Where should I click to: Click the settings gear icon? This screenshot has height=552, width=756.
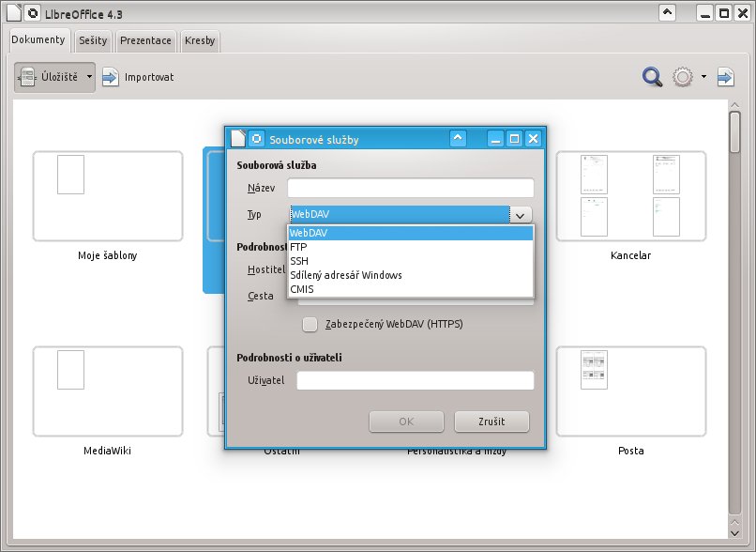click(x=683, y=77)
